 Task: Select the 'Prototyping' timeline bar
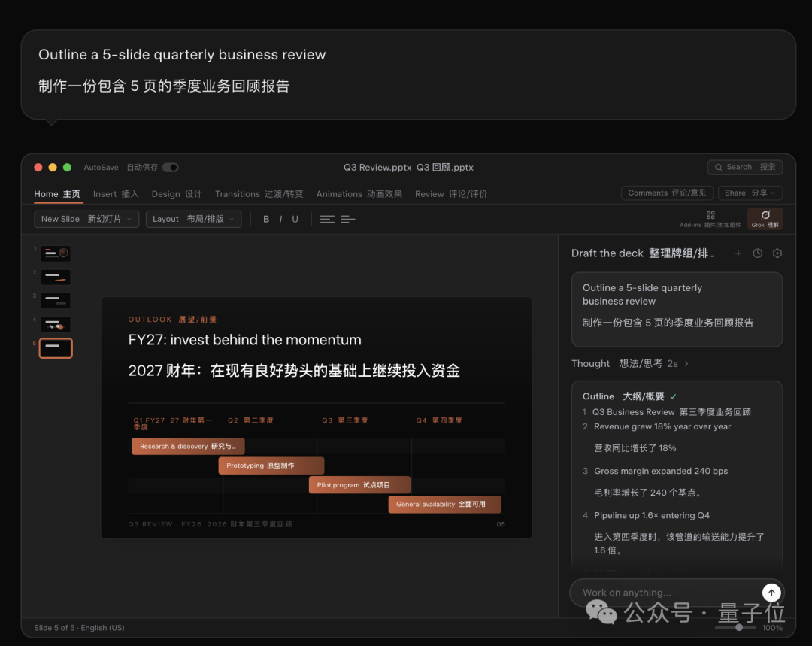pyautogui.click(x=271, y=466)
